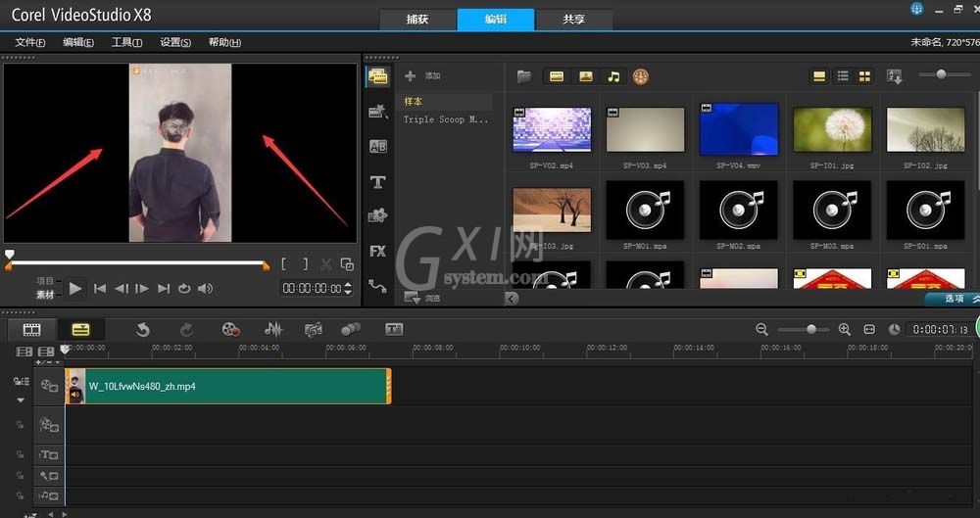Image resolution: width=980 pixels, height=518 pixels.
Task: Open Auto Music tool
Action: click(313, 329)
